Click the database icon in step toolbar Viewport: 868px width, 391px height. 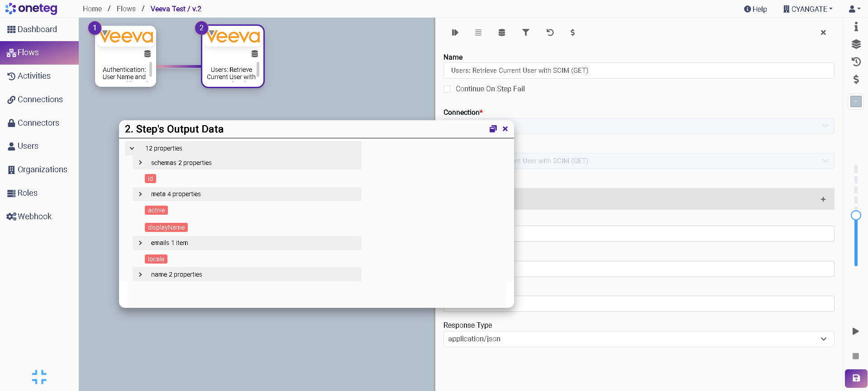click(x=501, y=33)
